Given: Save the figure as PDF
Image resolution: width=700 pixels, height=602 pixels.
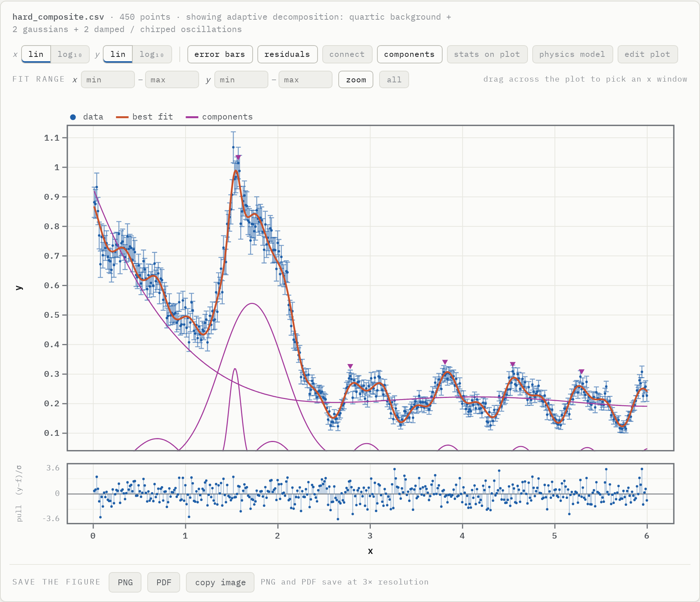Looking at the screenshot, I should click(x=164, y=582).
